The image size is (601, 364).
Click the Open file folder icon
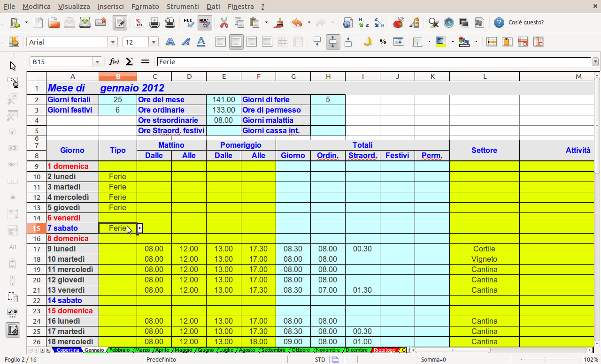(54, 23)
